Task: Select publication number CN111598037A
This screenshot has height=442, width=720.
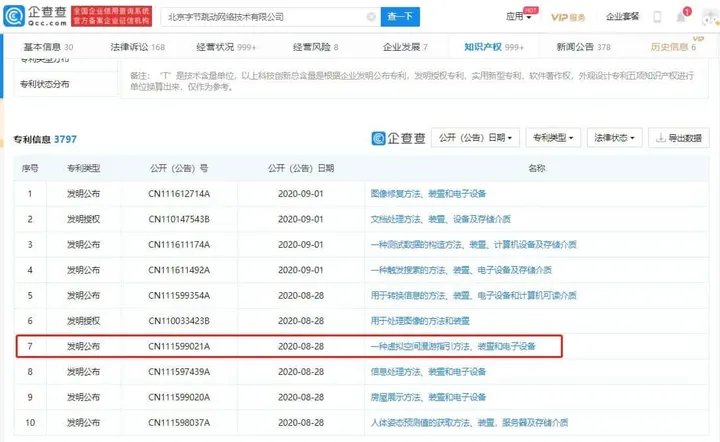Action: [179, 422]
